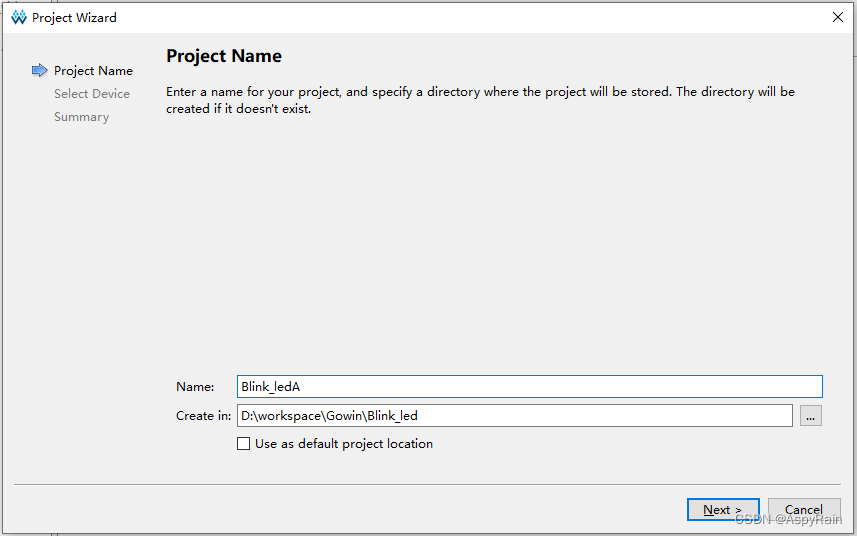The image size is (857, 536).
Task: Open the directory browse button (...)
Action: (x=811, y=416)
